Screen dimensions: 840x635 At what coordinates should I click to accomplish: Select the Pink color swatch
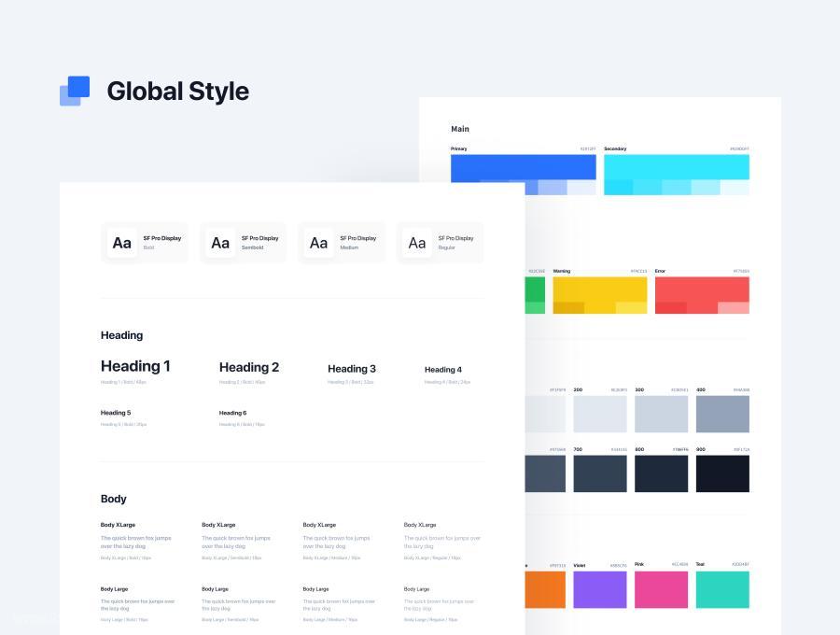(661, 589)
